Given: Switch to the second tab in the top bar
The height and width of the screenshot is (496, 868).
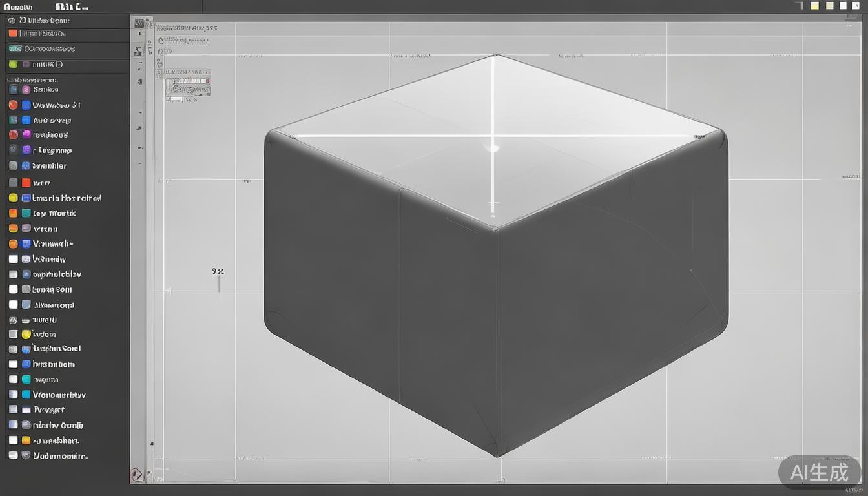Looking at the screenshot, I should click(x=72, y=6).
